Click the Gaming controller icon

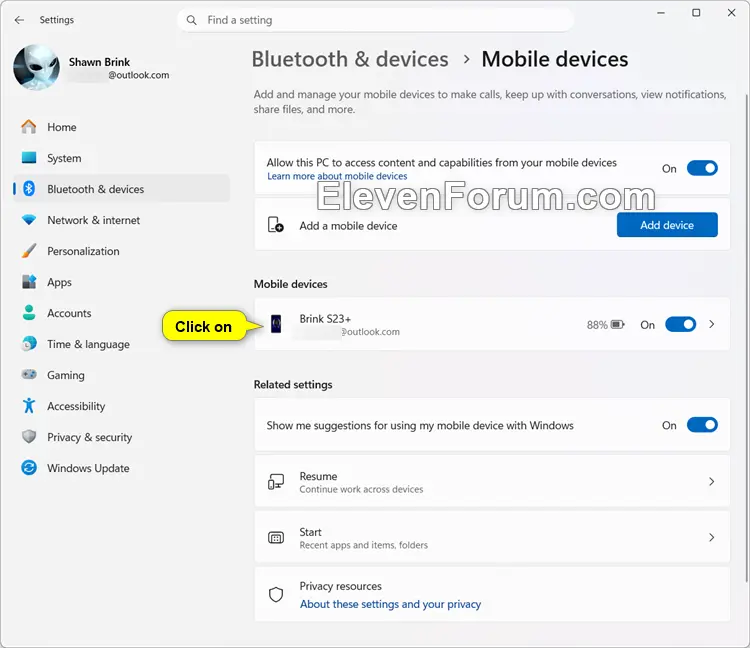pyautogui.click(x=29, y=374)
